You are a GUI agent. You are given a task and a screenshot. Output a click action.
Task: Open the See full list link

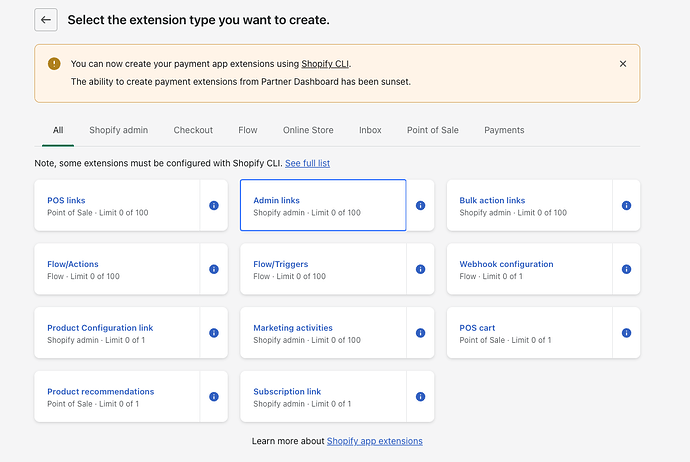[307, 163]
